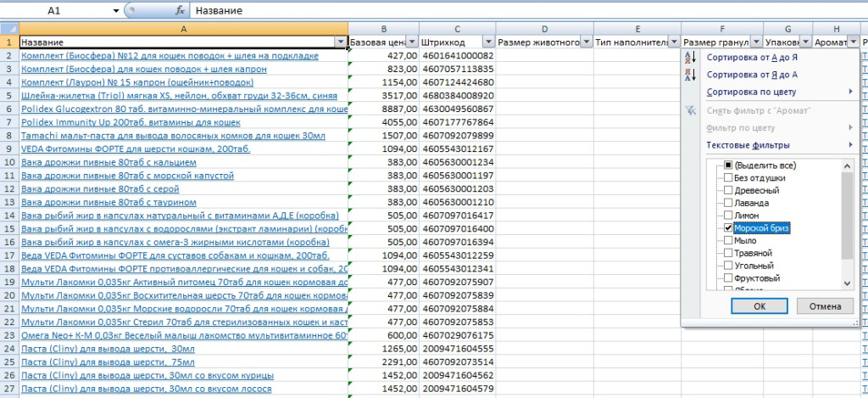Select the price cell "2291,00"
Viewport: 868px width, 398px height.
384,362
